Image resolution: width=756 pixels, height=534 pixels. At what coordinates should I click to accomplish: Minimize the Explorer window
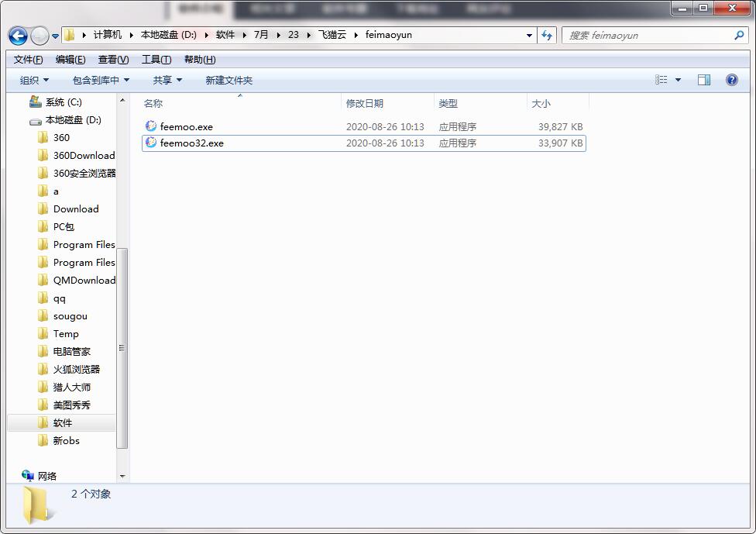tap(682, 8)
